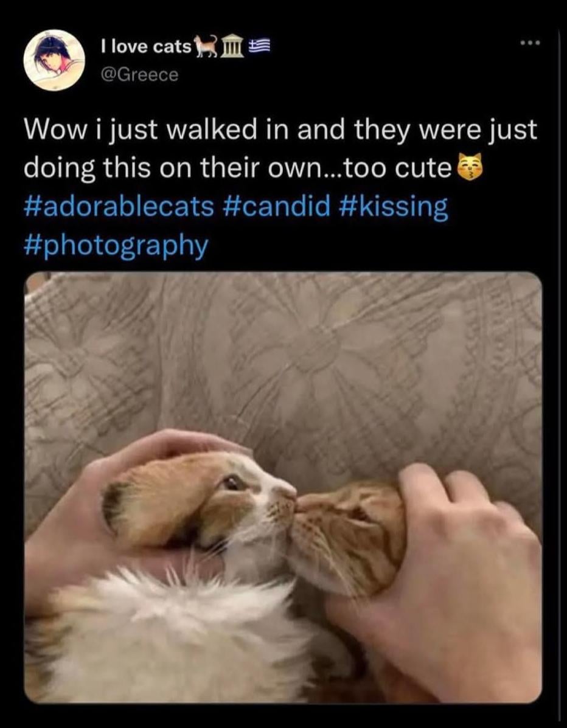
Task: Open the #adorablecats hashtag
Action: 119,207
